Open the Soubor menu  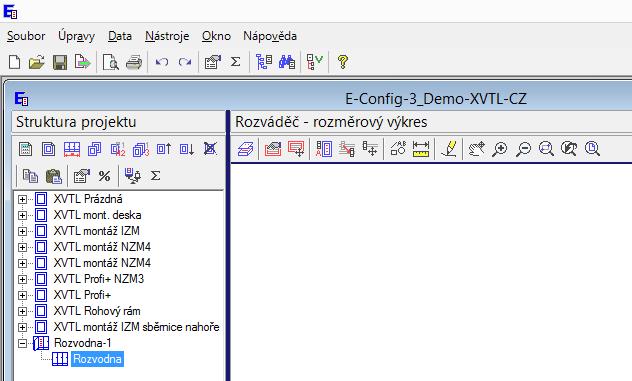[x=26, y=36]
